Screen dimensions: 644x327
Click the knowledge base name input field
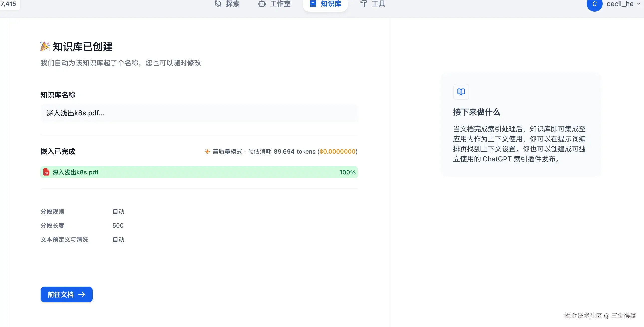(199, 113)
